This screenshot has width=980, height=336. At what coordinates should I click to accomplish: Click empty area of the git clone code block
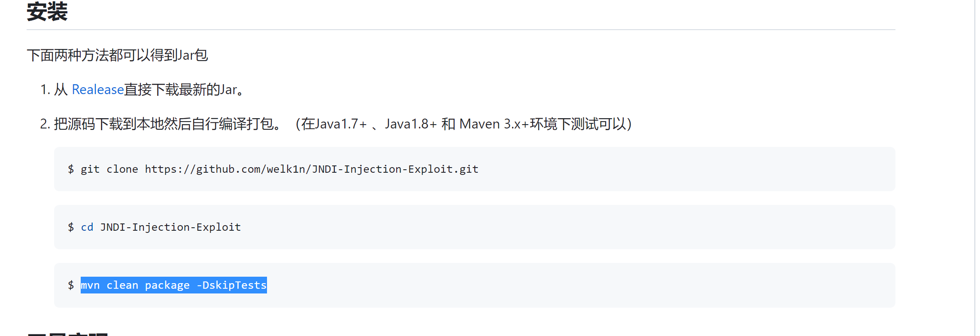(687, 169)
